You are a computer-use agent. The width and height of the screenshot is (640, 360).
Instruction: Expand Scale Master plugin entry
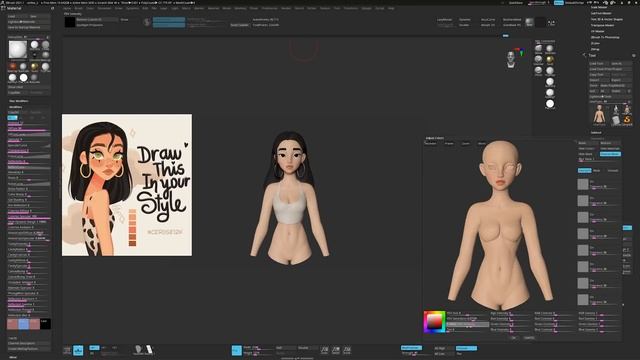click(599, 7)
